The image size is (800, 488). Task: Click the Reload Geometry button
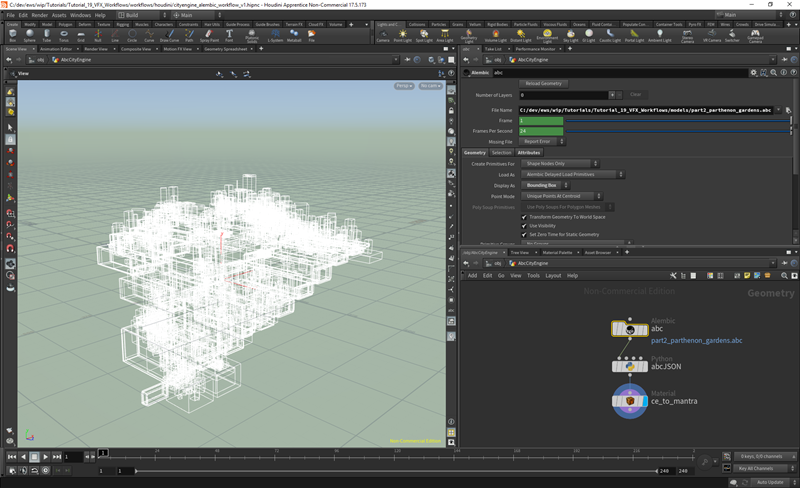(544, 84)
